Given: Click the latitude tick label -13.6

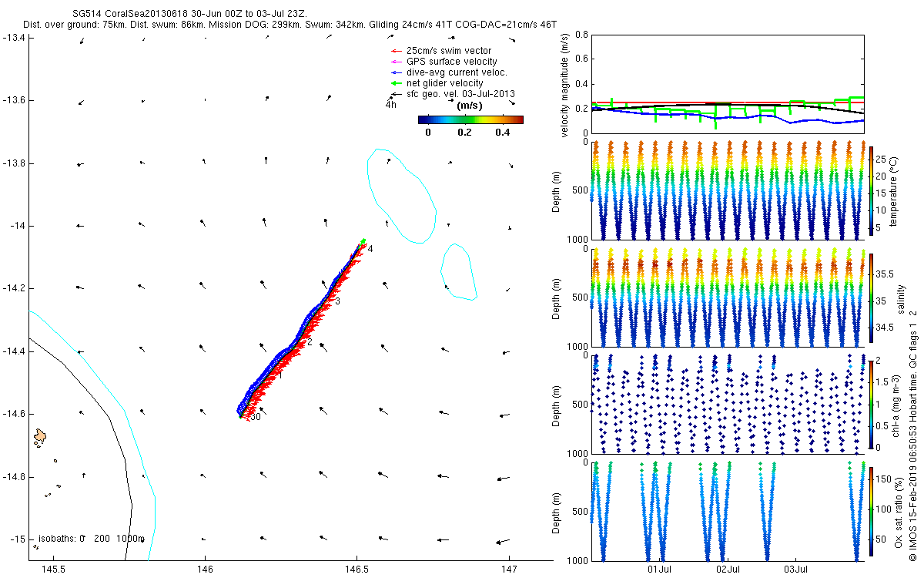Looking at the screenshot, I should click(x=15, y=100).
